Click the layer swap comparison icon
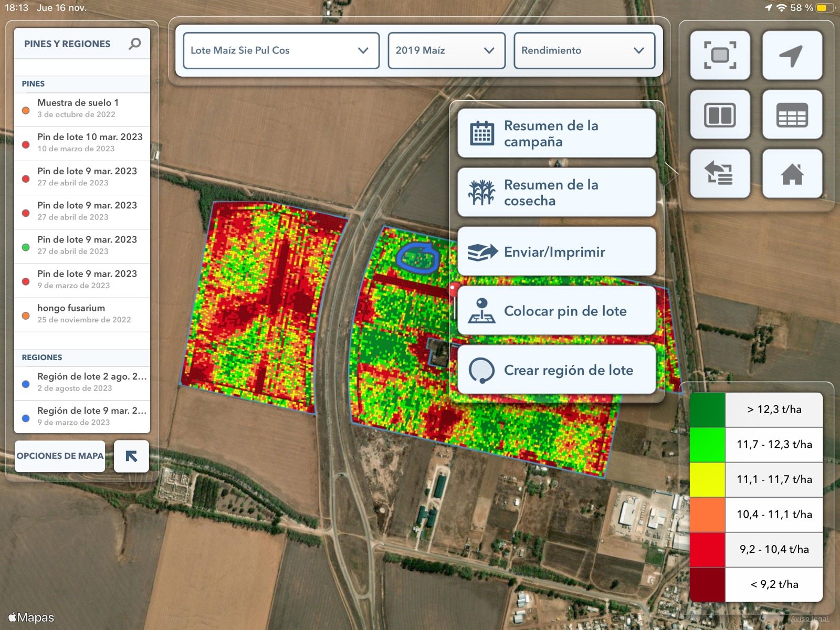This screenshot has width=840, height=630. [x=720, y=173]
